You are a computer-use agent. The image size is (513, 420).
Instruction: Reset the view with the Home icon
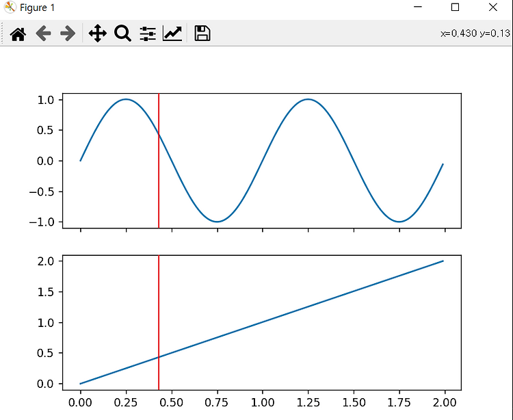(x=18, y=34)
